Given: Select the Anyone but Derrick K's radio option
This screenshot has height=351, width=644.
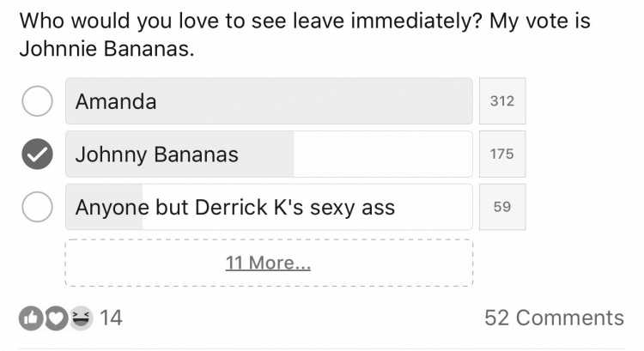Looking at the screenshot, I should point(38,207).
